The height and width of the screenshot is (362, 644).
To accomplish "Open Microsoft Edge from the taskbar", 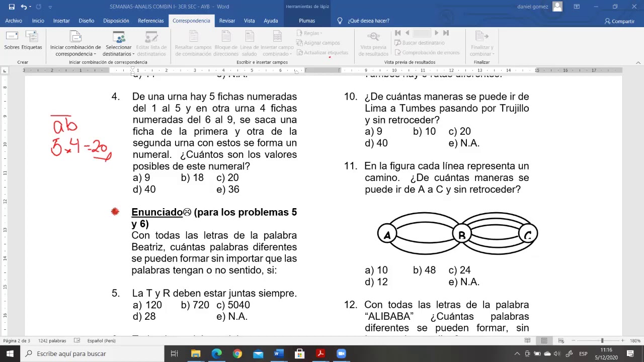I will click(x=216, y=353).
